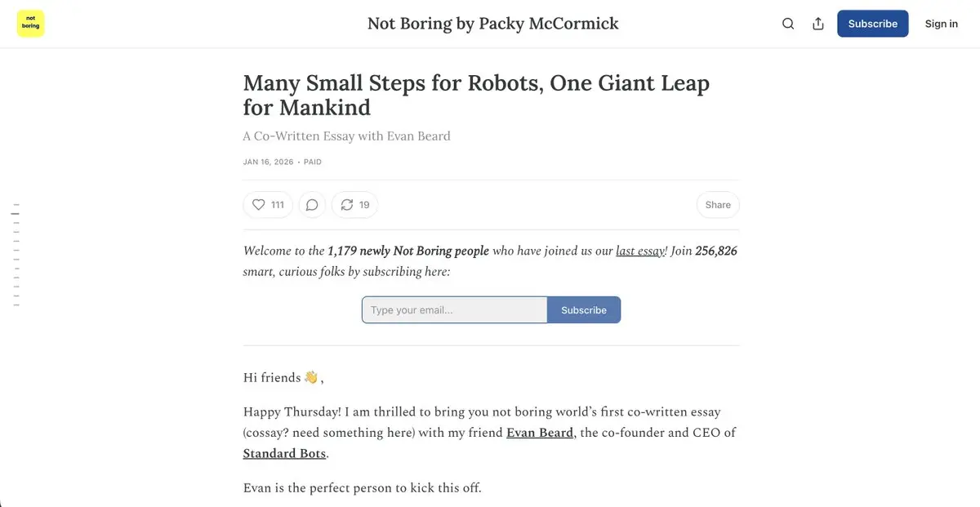Screen dimensions: 980x507
Task: Click the 'A Co-Written Essay with Evan Beard' subtitle
Action: tap(346, 136)
